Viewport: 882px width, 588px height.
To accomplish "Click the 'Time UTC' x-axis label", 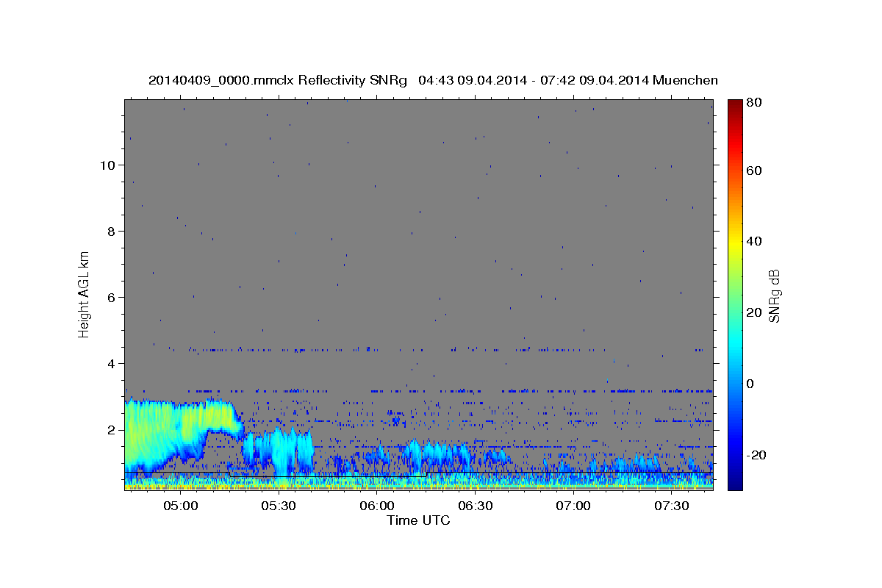I will [418, 520].
